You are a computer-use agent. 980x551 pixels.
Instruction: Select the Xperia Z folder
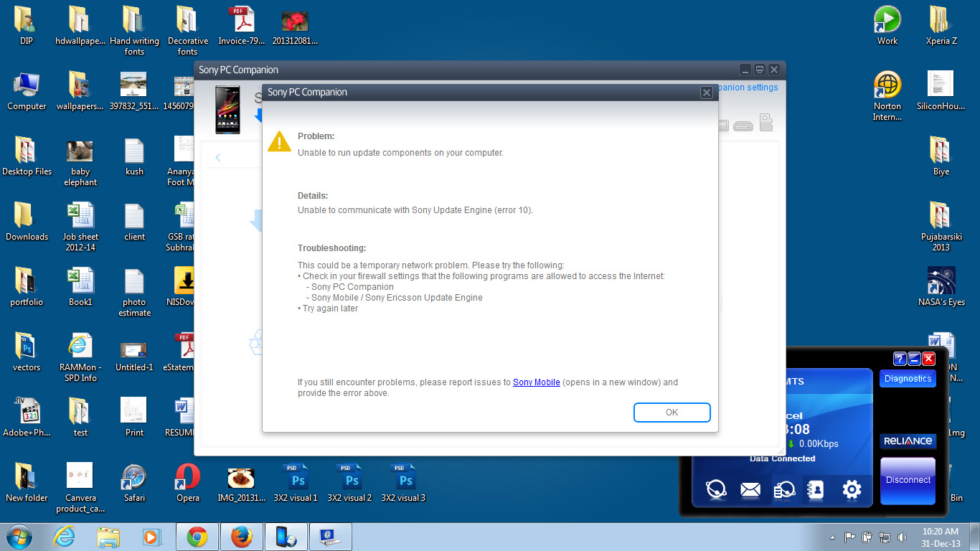point(941,26)
